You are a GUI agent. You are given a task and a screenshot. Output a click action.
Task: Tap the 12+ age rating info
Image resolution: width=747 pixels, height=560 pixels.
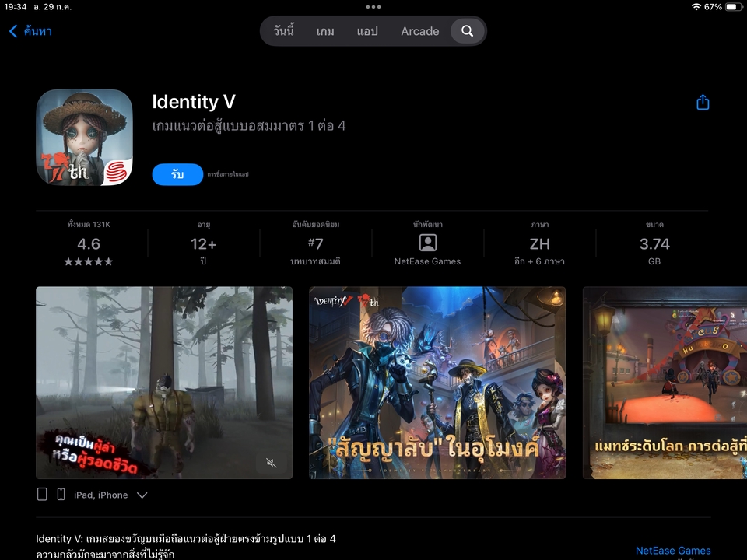(203, 243)
